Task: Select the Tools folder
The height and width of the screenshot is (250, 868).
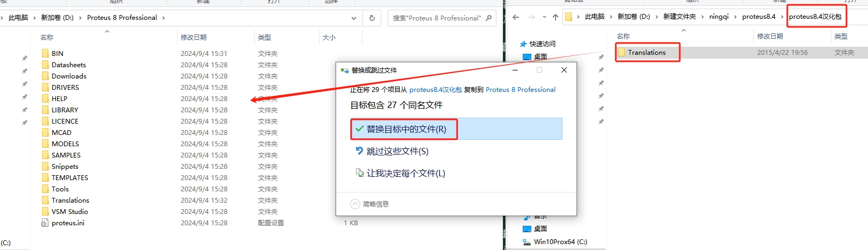Action: (x=60, y=189)
